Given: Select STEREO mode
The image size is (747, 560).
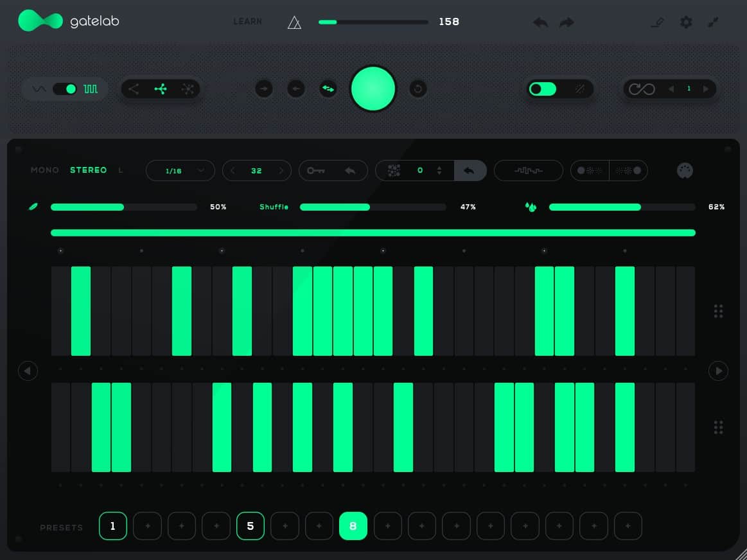Looking at the screenshot, I should tap(88, 170).
